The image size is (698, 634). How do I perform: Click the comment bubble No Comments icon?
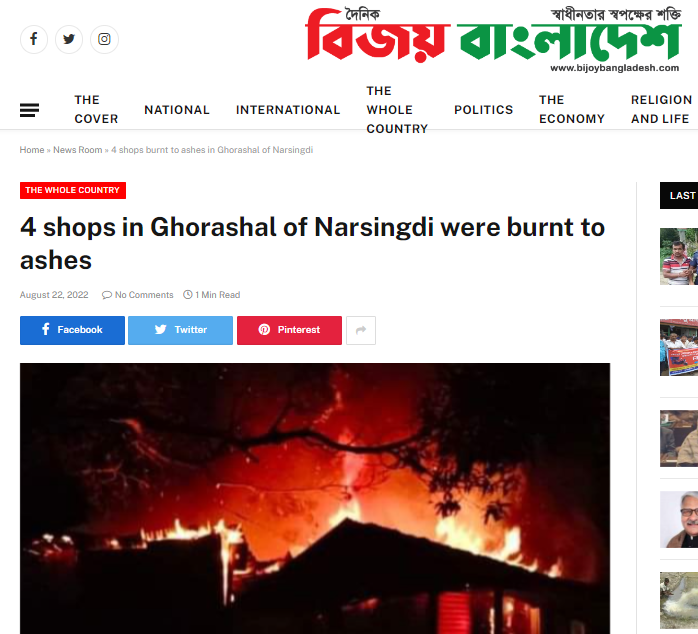107,295
